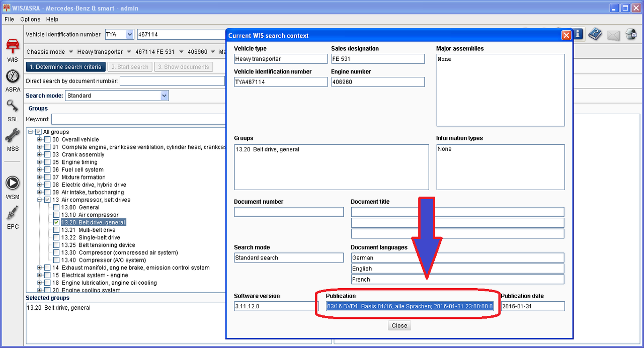644x348 pixels.
Task: Check the 13.10 Air compressor subgroup
Action: coord(56,215)
